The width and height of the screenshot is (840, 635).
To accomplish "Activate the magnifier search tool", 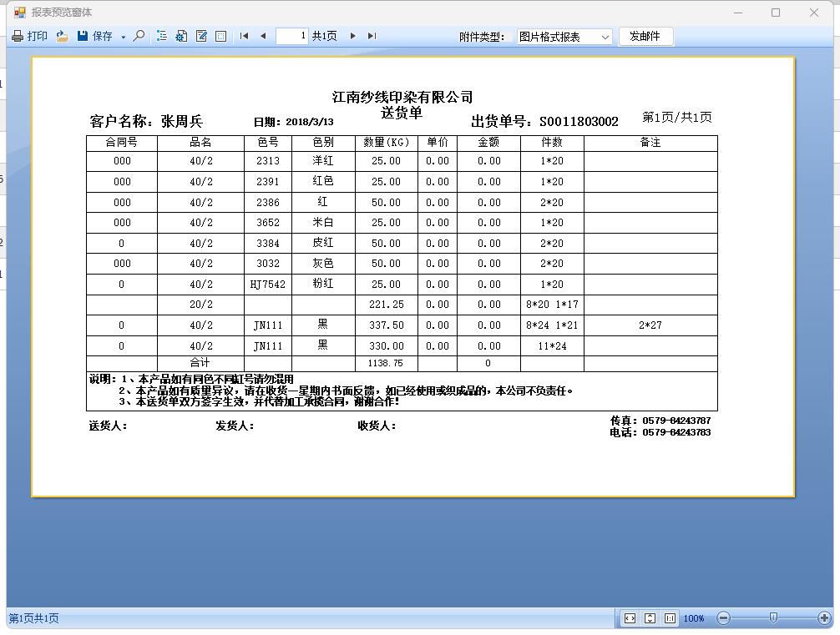I will tap(138, 36).
